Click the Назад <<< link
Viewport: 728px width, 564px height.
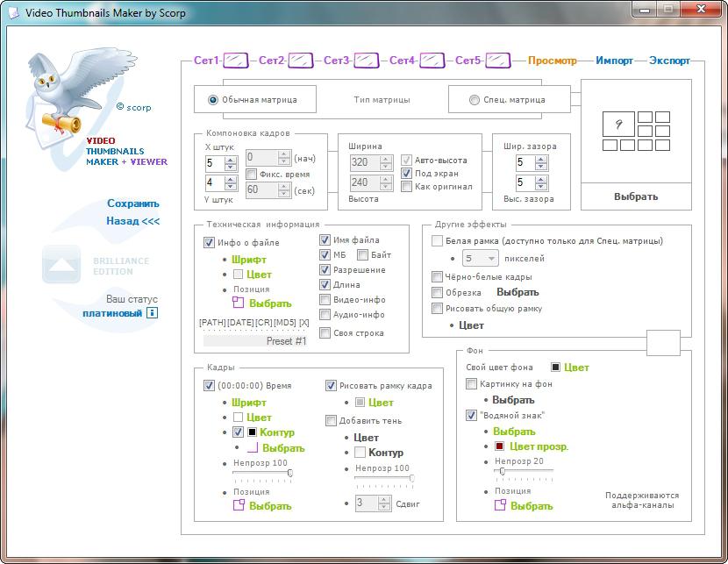(133, 221)
